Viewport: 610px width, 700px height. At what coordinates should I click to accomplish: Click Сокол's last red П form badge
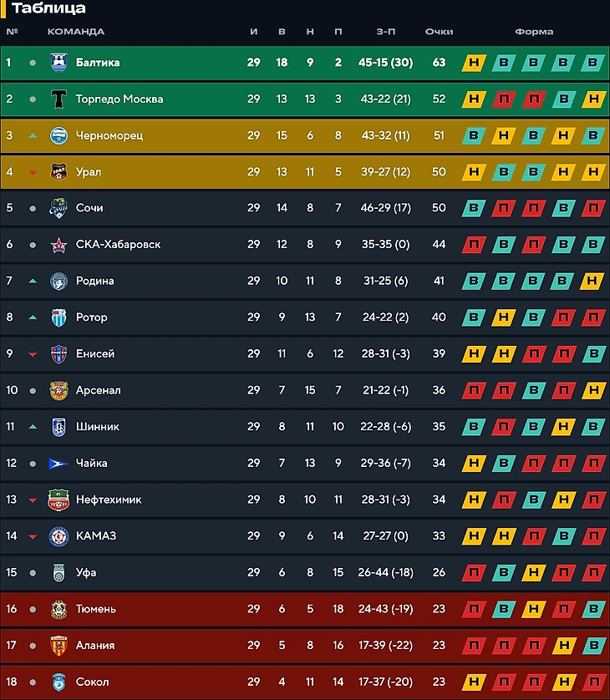pyautogui.click(x=593, y=682)
